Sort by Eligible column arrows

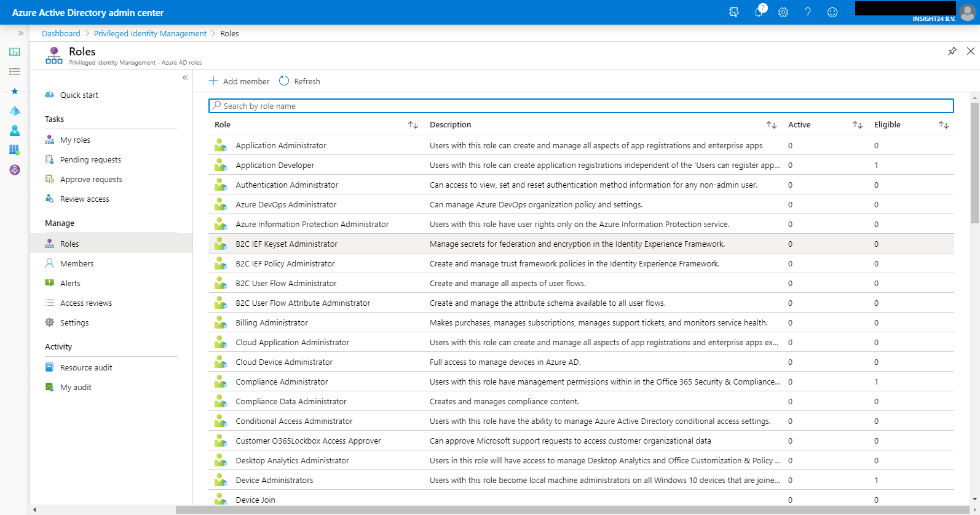[944, 125]
